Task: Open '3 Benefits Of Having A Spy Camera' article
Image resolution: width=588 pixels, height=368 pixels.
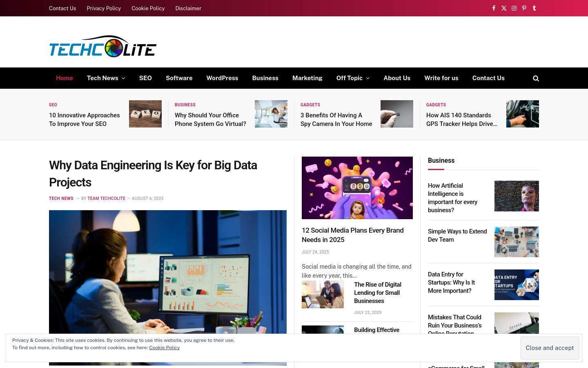Action: point(336,119)
